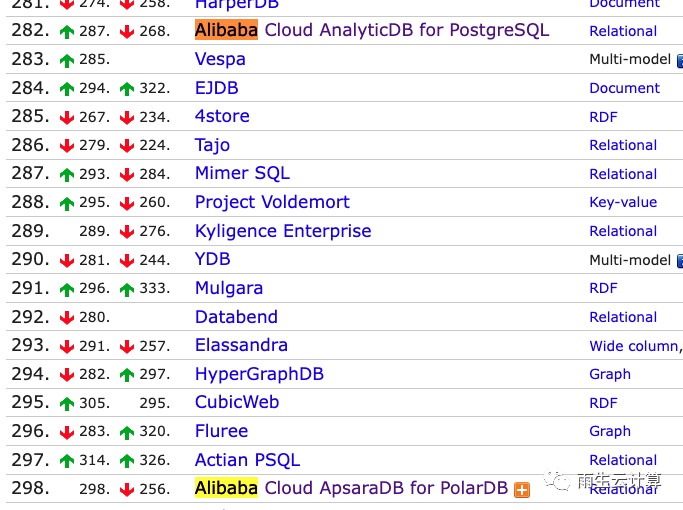The height and width of the screenshot is (510, 683).
Task: Click the RDF model link in the CubicWeb row
Action: click(x=603, y=403)
